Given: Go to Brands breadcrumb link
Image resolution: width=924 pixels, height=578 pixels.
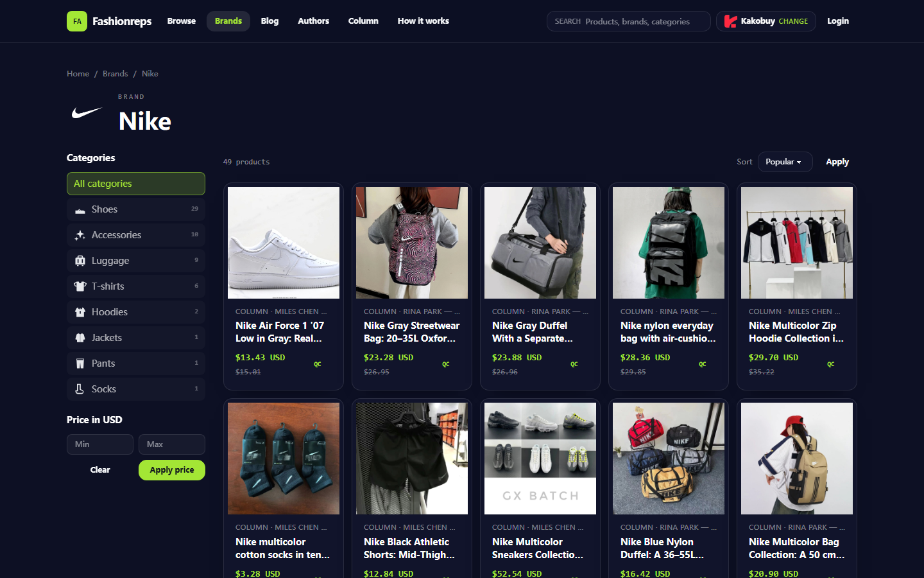Looking at the screenshot, I should (x=116, y=74).
